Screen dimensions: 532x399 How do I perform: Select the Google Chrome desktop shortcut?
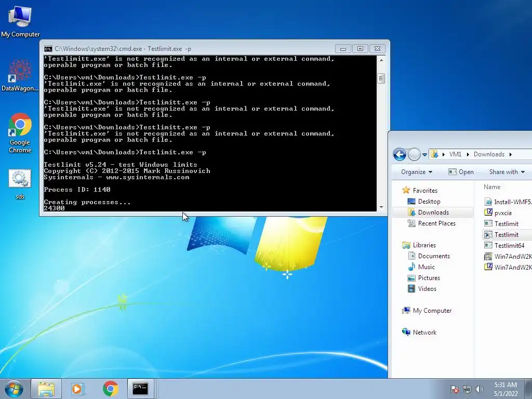20,133
